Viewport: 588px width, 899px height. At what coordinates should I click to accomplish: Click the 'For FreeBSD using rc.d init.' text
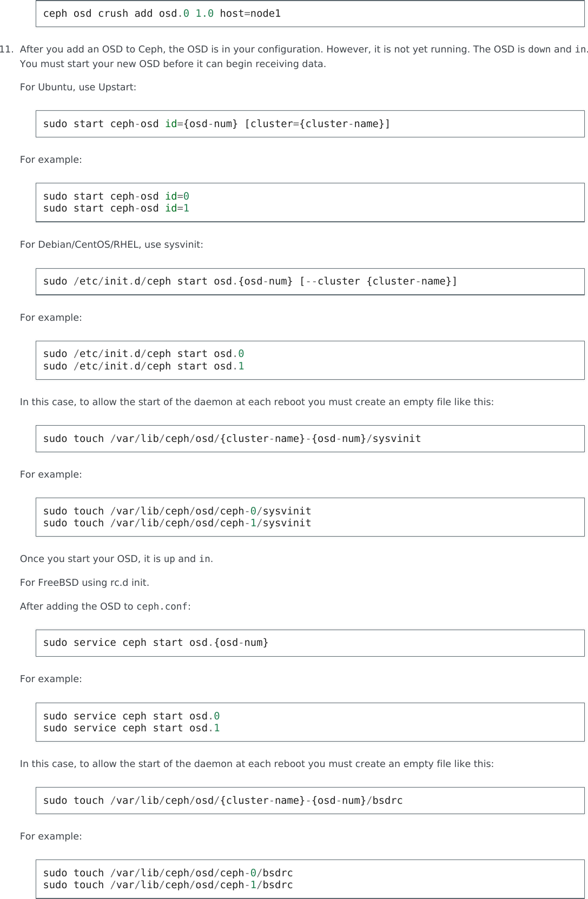click(x=84, y=583)
